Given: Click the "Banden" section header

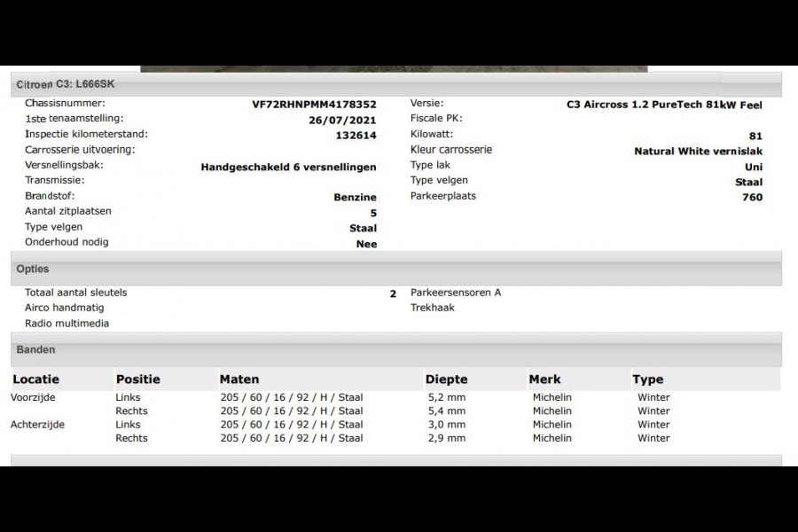Looking at the screenshot, I should (396, 349).
